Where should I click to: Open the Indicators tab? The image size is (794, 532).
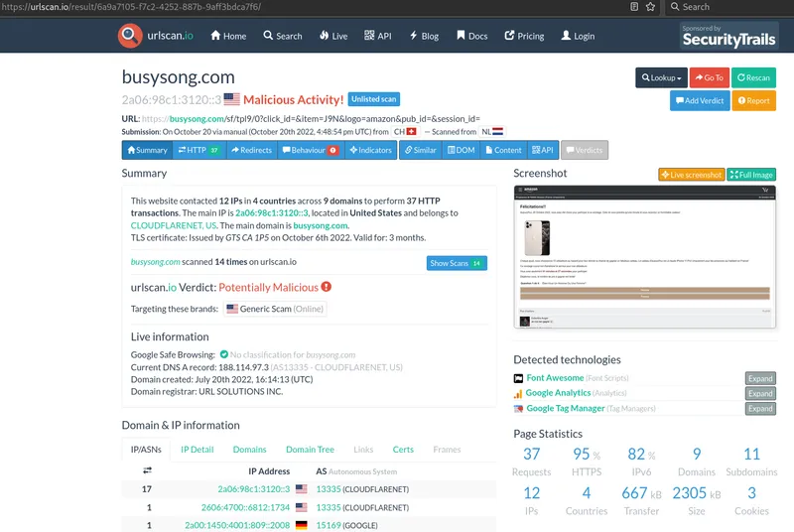point(370,150)
